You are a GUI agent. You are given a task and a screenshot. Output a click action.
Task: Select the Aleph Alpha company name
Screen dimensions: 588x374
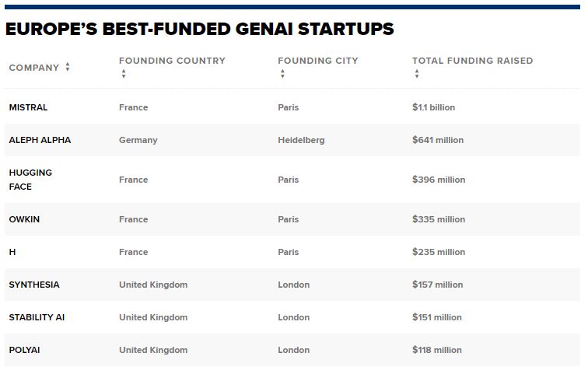tap(40, 140)
